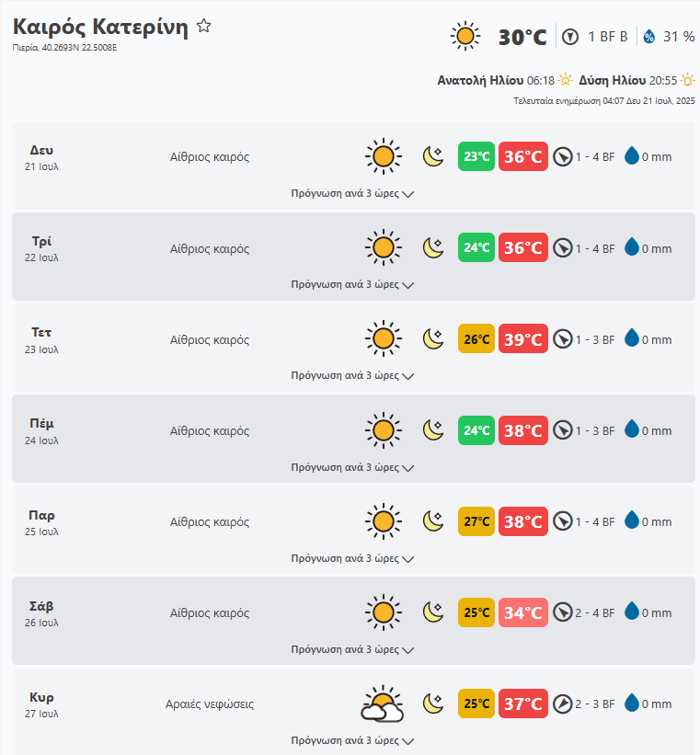This screenshot has width=700, height=755.
Task: Click the current conditions sun icon beside 30°C
Action: tap(465, 37)
